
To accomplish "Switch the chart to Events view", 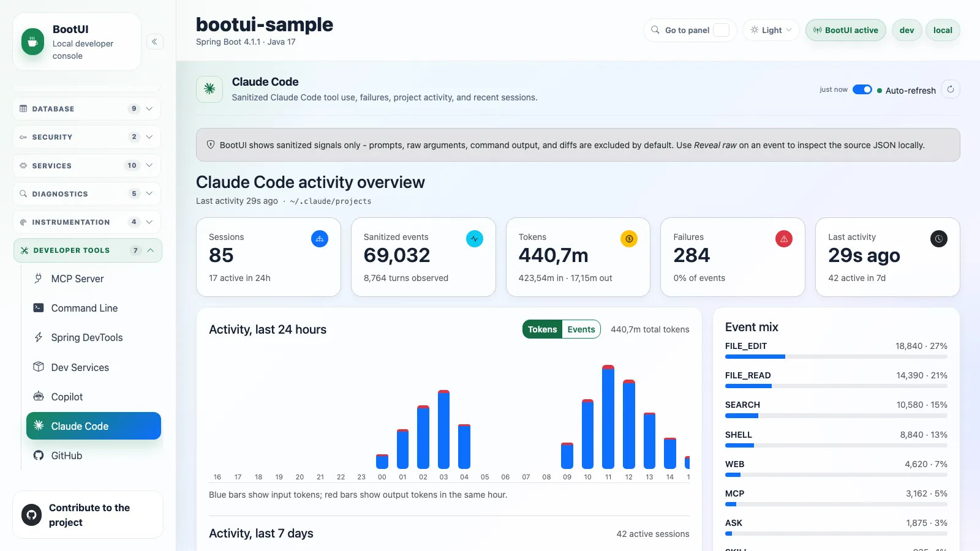I will 581,329.
